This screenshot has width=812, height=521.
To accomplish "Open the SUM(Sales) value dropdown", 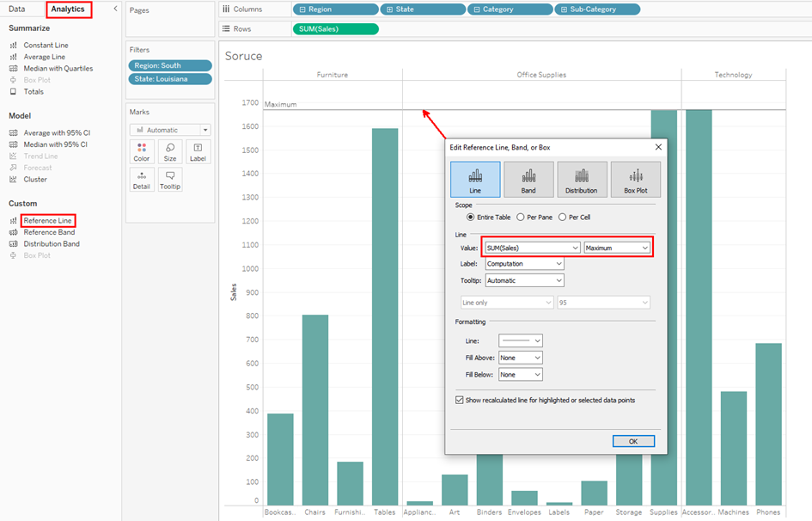I will (x=532, y=248).
